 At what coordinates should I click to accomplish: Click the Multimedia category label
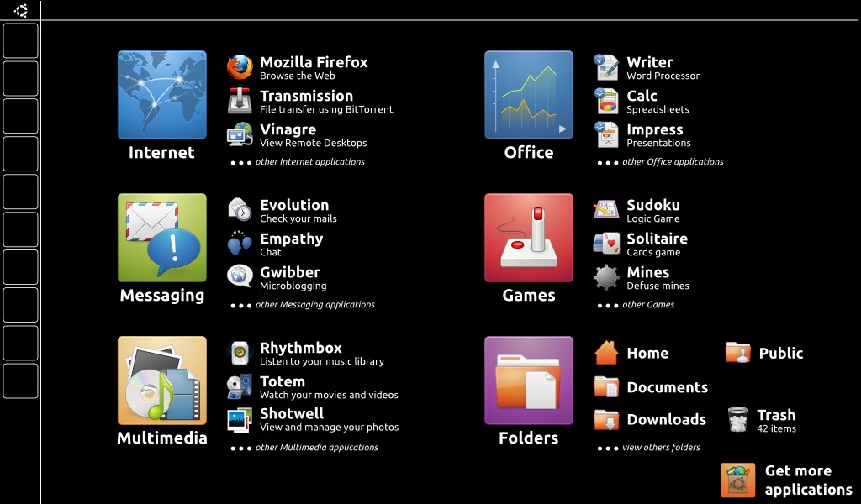click(x=162, y=438)
